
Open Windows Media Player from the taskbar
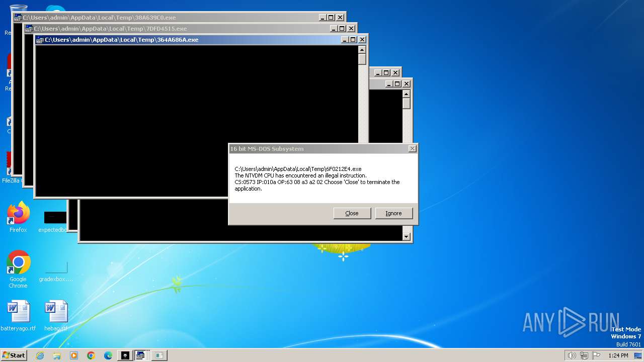pos(74,355)
